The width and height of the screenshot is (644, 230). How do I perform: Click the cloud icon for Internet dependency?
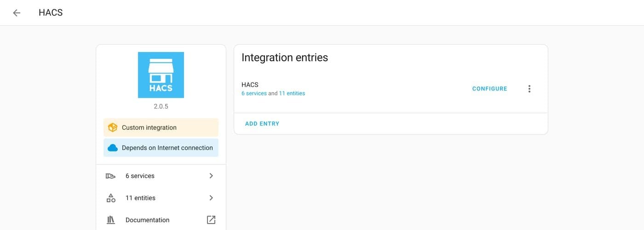point(113,148)
